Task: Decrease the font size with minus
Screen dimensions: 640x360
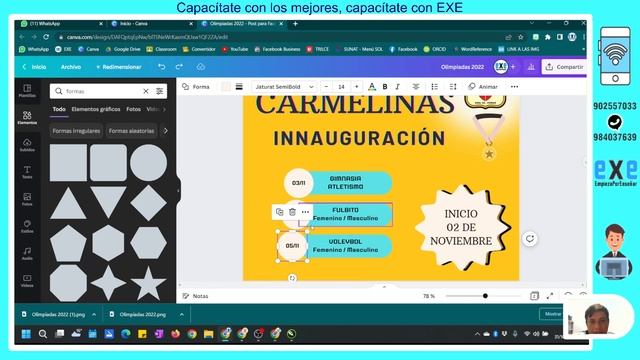Action: click(x=326, y=87)
